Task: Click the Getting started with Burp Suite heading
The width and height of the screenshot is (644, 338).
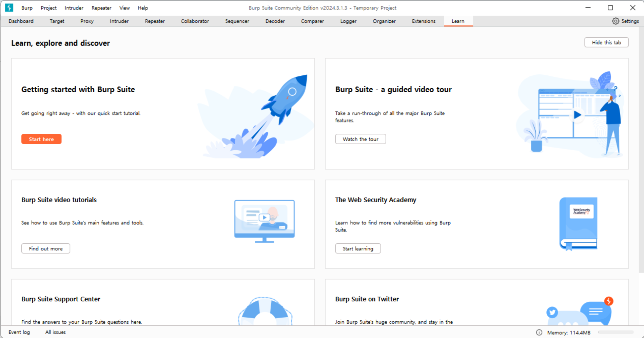Action: click(x=78, y=89)
